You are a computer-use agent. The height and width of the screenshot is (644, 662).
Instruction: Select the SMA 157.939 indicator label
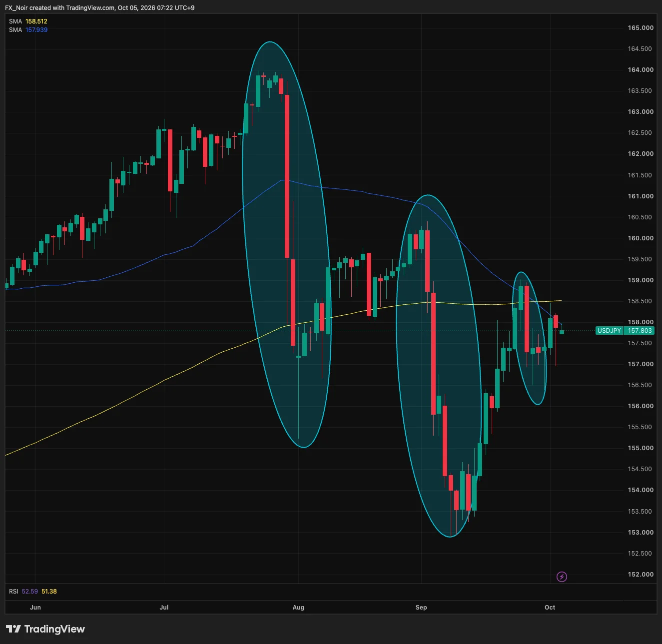(x=28, y=30)
